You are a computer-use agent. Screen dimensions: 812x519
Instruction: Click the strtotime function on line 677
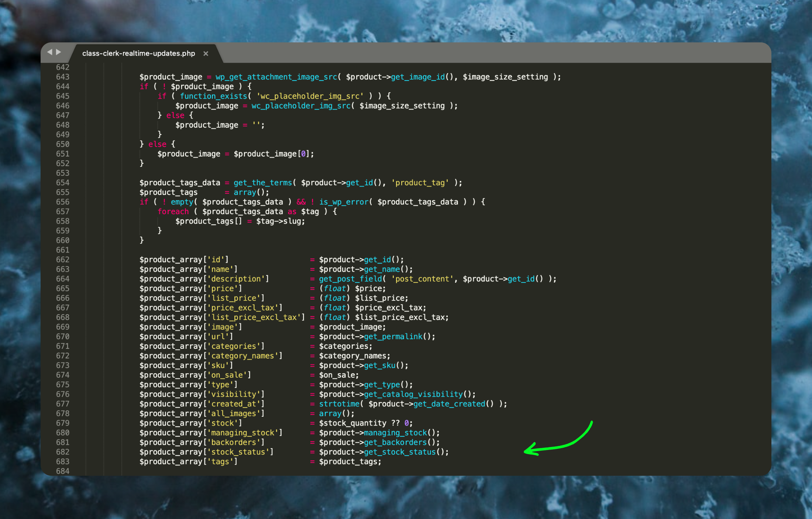click(x=339, y=404)
